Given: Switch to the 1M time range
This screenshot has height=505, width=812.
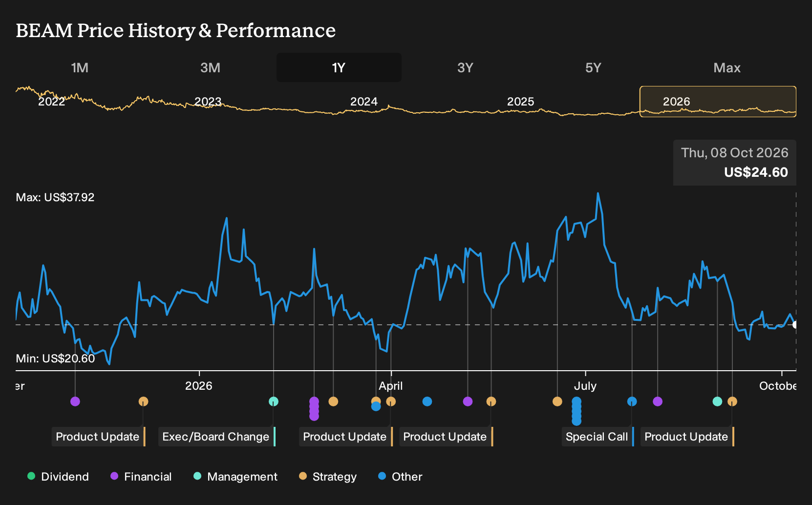Looking at the screenshot, I should click(80, 67).
